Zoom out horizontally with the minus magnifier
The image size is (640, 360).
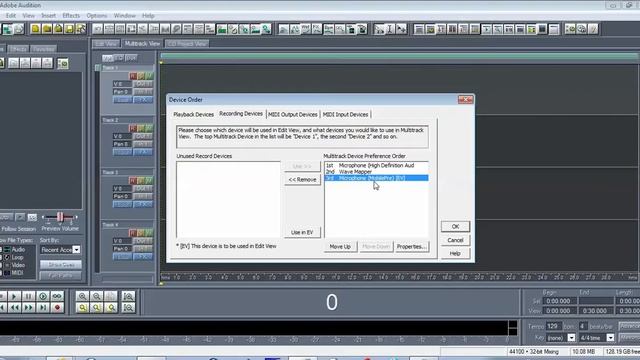pos(97,296)
